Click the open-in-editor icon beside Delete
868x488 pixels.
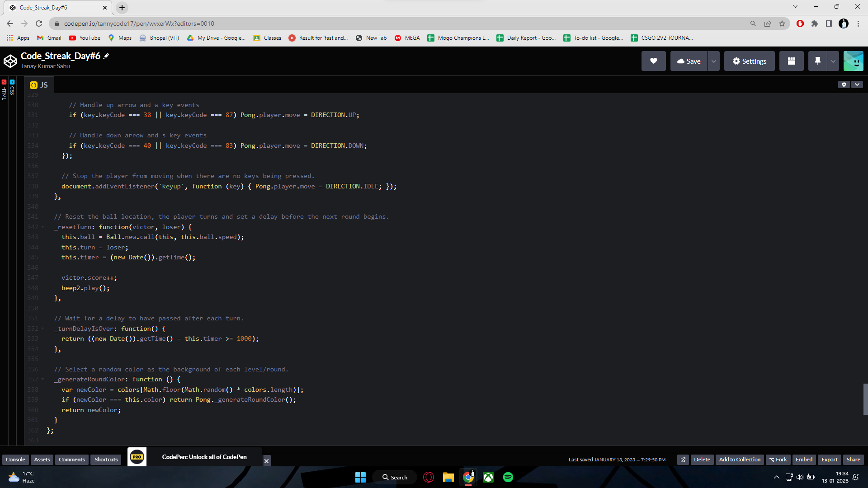click(683, 460)
